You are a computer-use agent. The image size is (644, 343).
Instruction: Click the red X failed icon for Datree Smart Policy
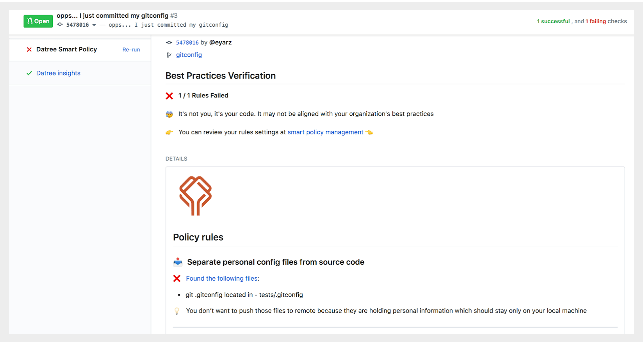pyautogui.click(x=29, y=49)
